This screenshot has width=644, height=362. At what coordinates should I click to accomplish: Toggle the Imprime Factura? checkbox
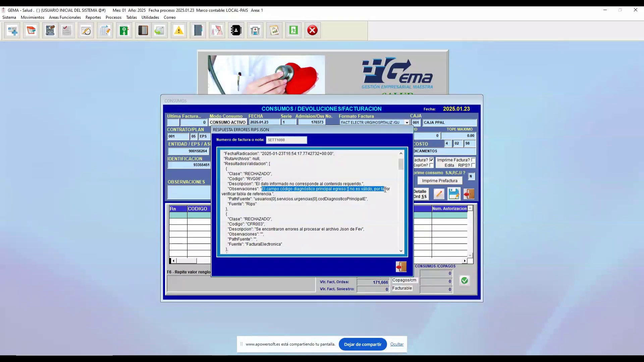pos(473,160)
